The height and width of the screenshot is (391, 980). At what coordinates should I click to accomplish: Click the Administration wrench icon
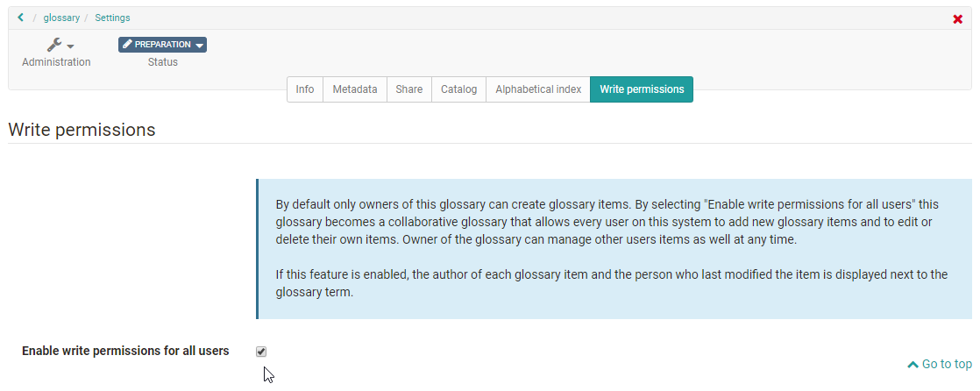[54, 45]
